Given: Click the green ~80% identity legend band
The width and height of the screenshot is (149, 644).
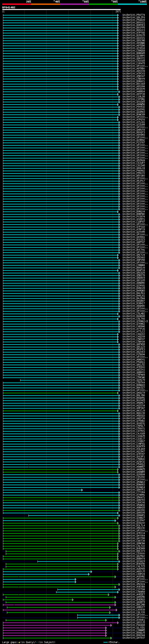Looking at the screenshot, I should [103, 4].
